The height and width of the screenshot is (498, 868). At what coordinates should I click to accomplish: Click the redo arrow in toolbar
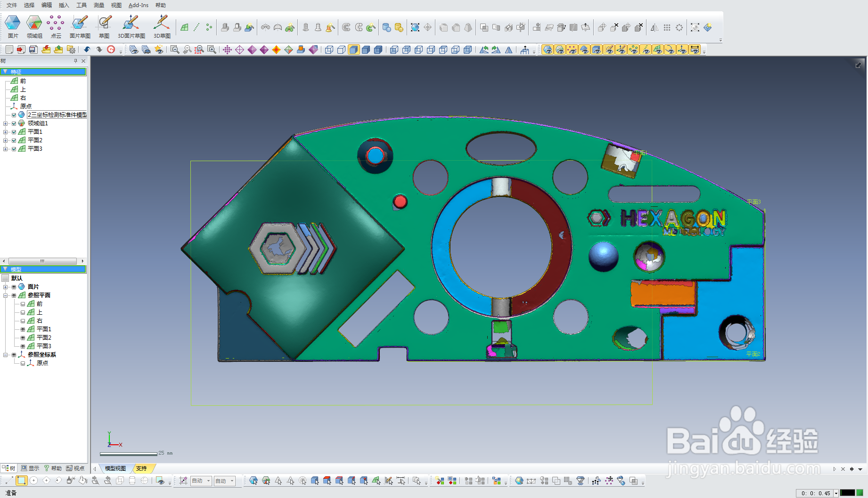tap(99, 49)
